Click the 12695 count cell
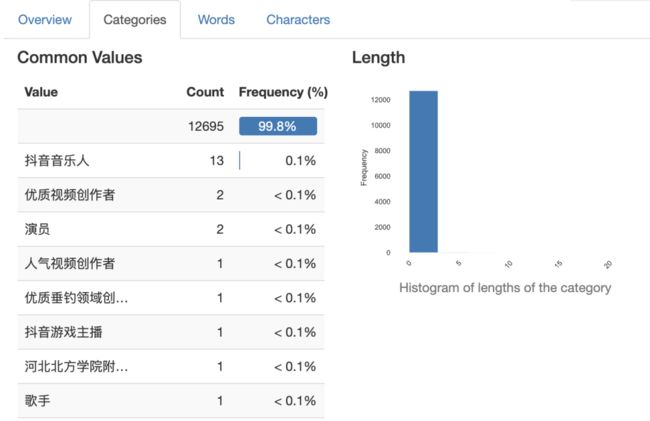 click(x=206, y=126)
